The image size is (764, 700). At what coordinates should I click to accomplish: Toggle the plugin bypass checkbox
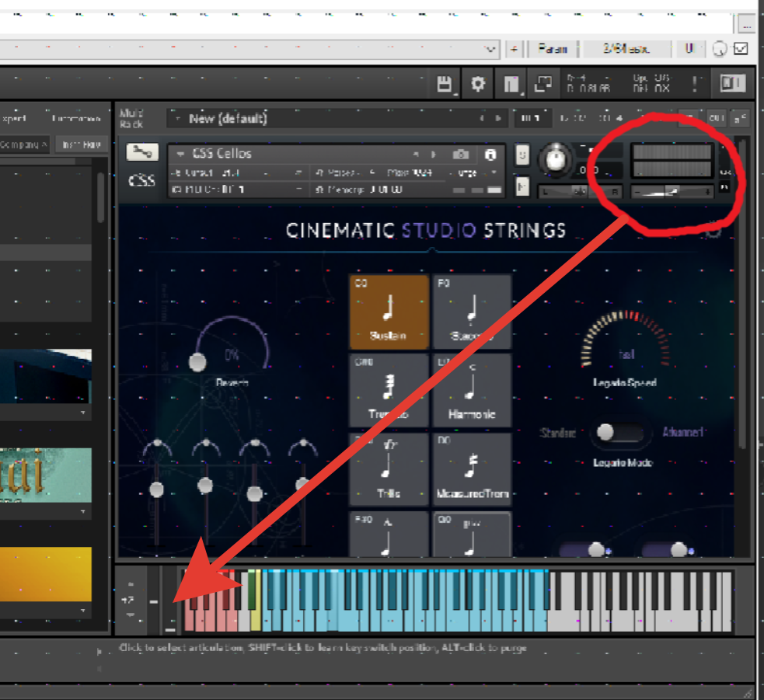click(x=741, y=49)
